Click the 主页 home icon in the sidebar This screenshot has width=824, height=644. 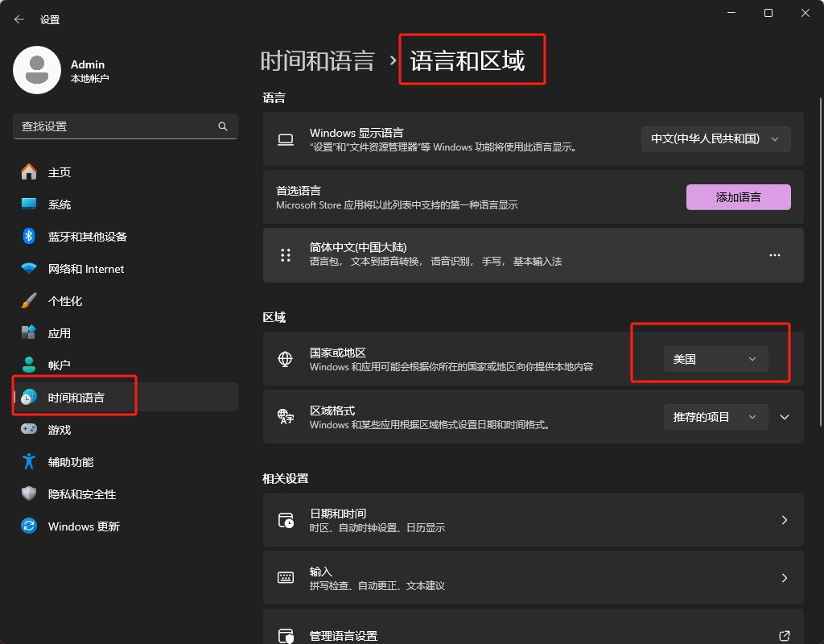(x=29, y=172)
